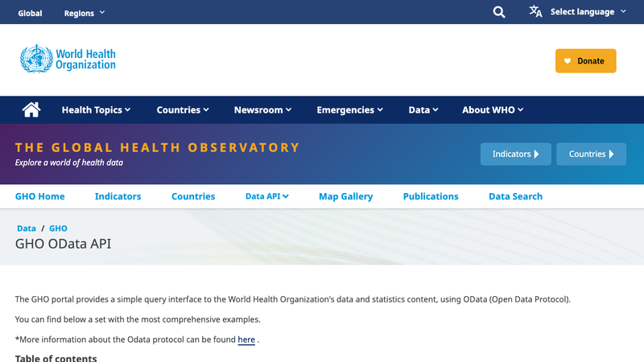Click the language translate icon

tap(535, 11)
